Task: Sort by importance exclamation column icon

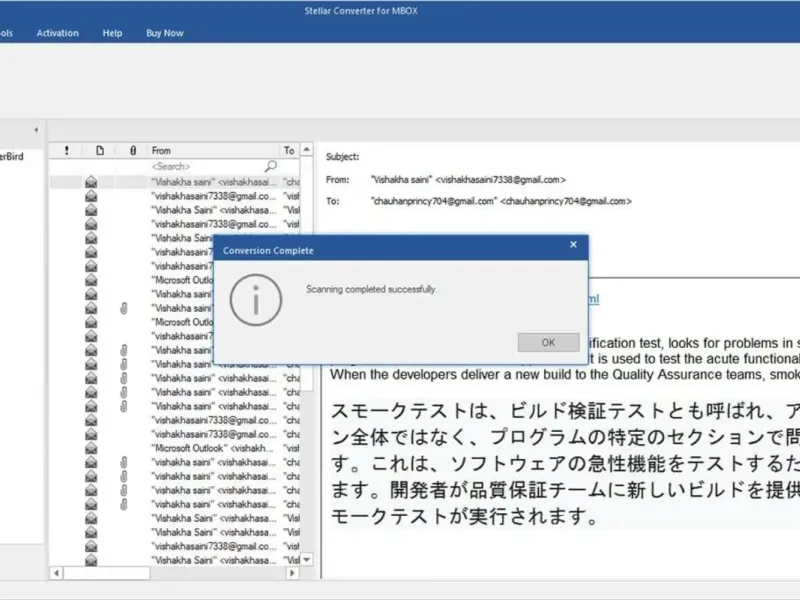Action: 66,151
